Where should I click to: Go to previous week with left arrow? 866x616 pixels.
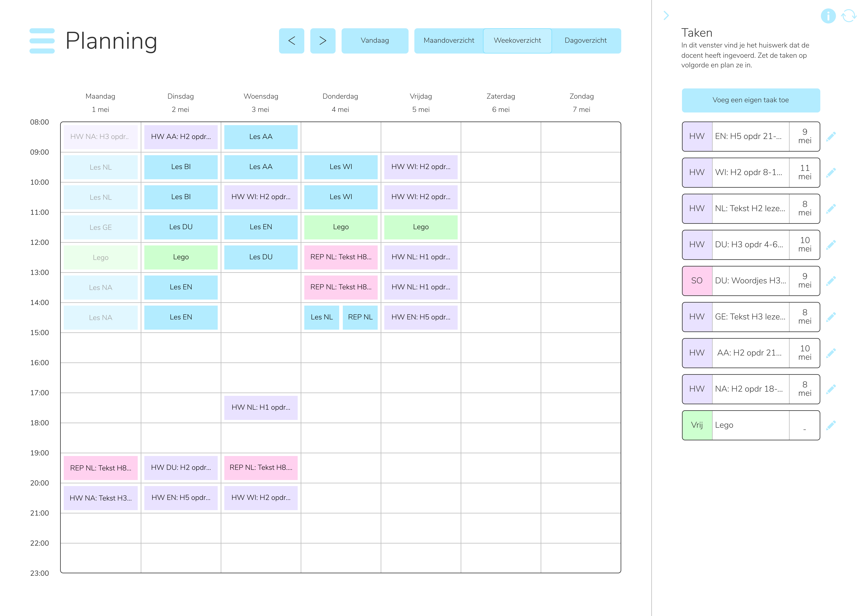click(x=292, y=41)
